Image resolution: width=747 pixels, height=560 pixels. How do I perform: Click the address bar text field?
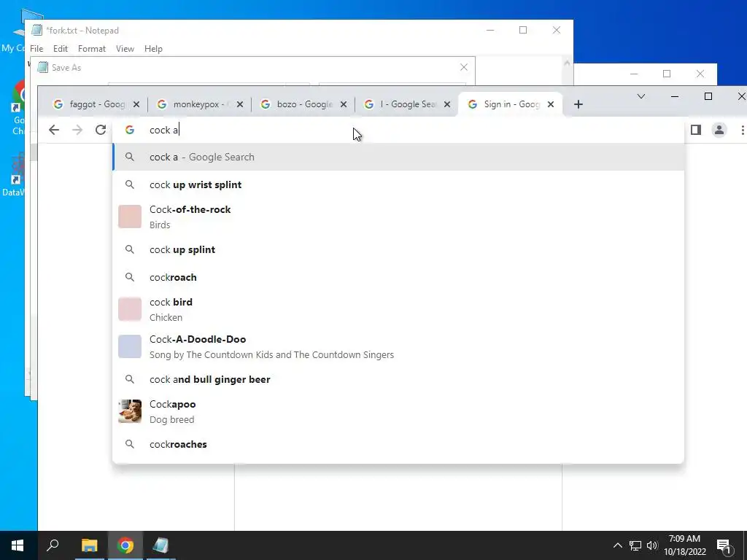click(398, 130)
